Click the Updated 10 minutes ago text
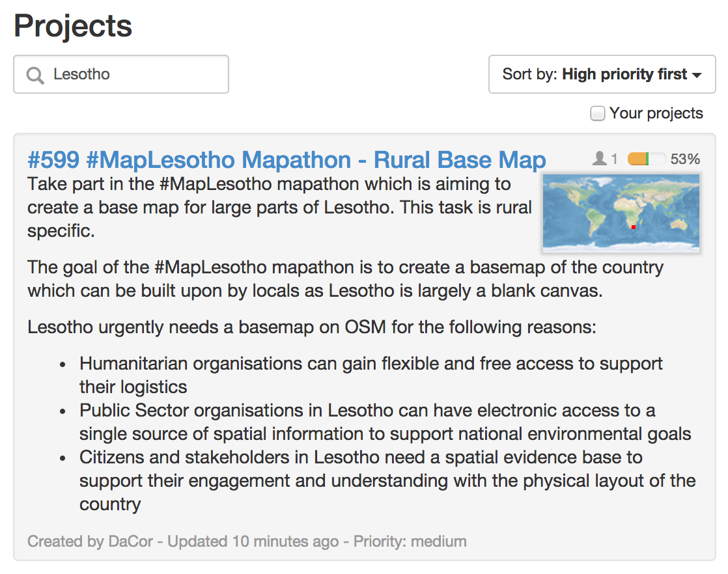 [253, 541]
